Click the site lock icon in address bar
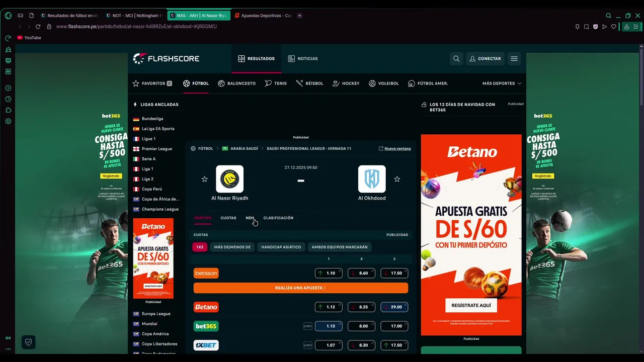Image resolution: width=644 pixels, height=362 pixels. click(x=49, y=27)
